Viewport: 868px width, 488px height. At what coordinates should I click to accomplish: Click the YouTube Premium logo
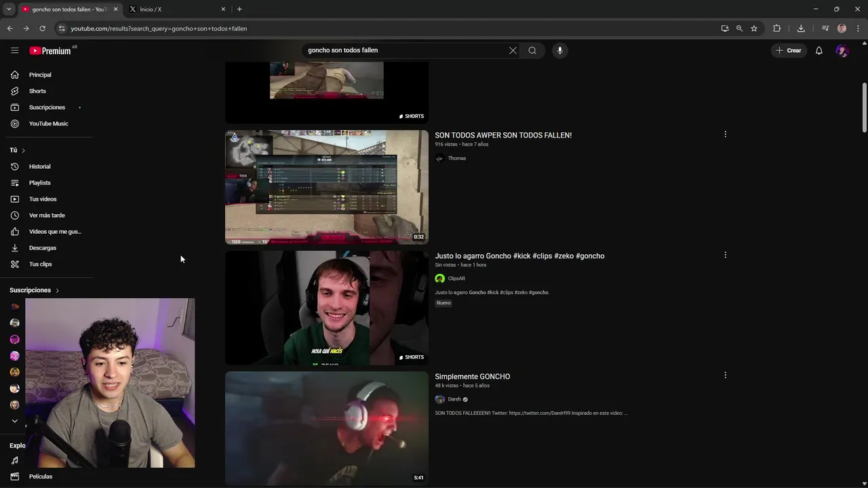[50, 50]
